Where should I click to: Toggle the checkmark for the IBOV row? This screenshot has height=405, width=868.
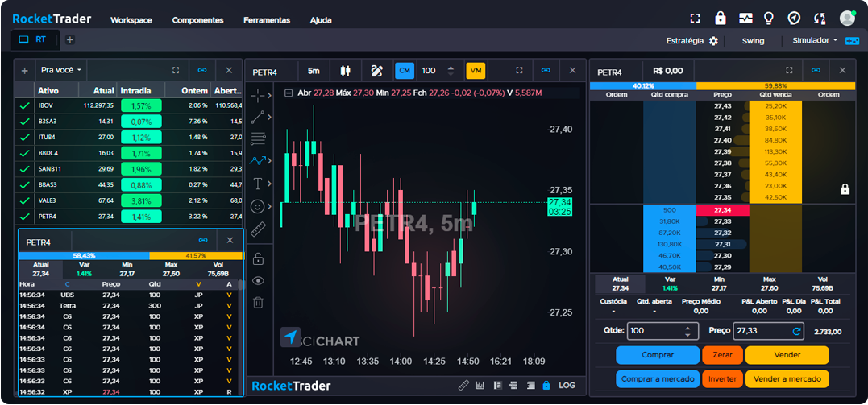[x=24, y=105]
